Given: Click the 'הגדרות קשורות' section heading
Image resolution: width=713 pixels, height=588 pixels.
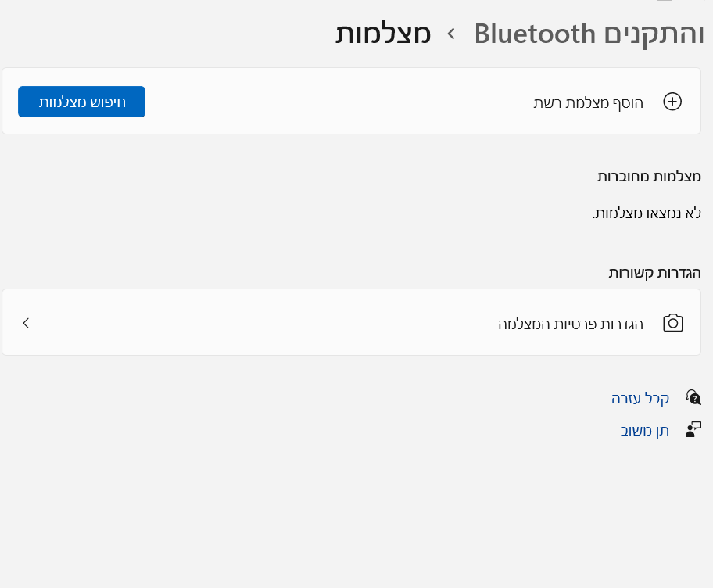Looking at the screenshot, I should [654, 272].
